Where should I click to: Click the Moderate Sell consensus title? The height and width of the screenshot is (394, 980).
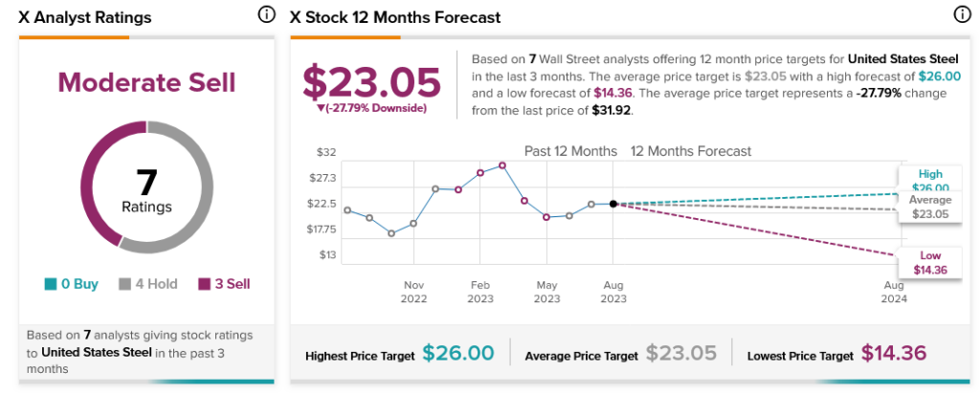coord(146,82)
